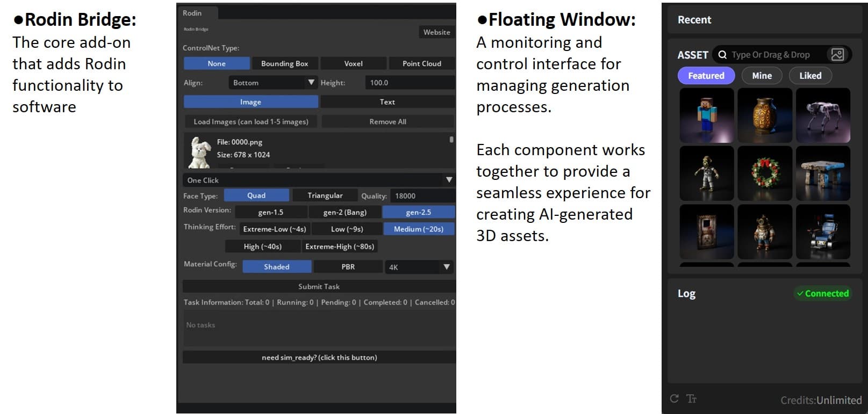Switch to the Text input tab
This screenshot has width=868, height=414.
(388, 102)
